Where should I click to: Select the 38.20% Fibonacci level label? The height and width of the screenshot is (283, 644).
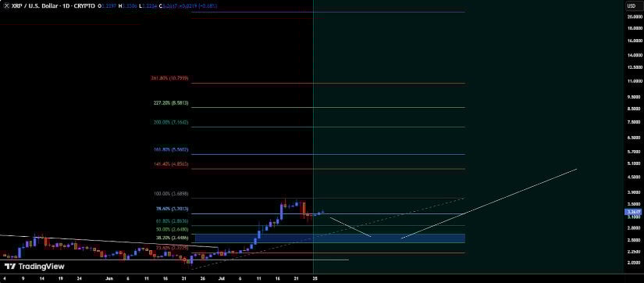172,238
